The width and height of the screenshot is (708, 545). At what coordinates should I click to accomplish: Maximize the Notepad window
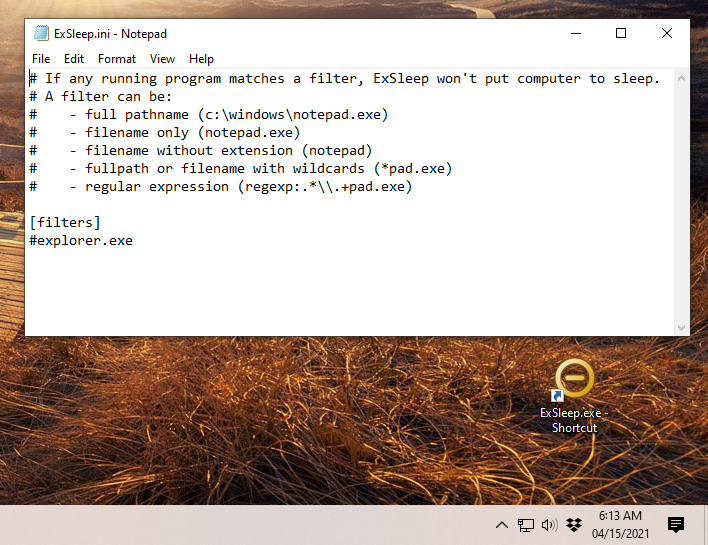point(621,33)
